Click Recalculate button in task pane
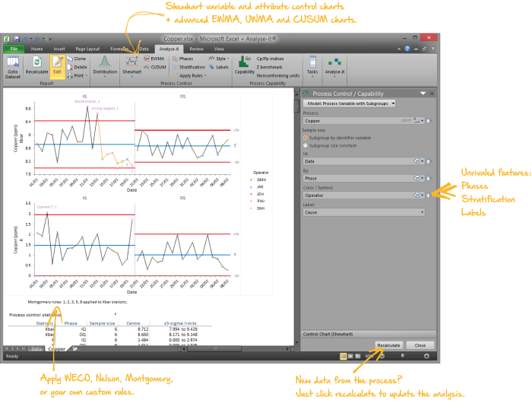The height and width of the screenshot is (413, 532). click(x=388, y=345)
